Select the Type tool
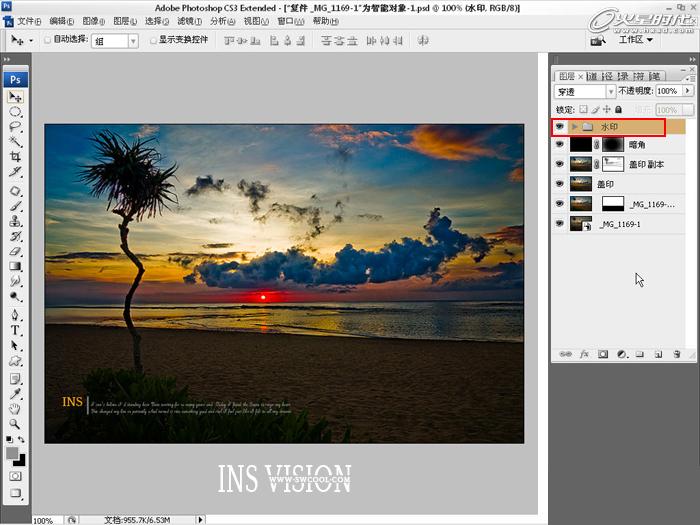This screenshot has height=525, width=700. pos(15,330)
